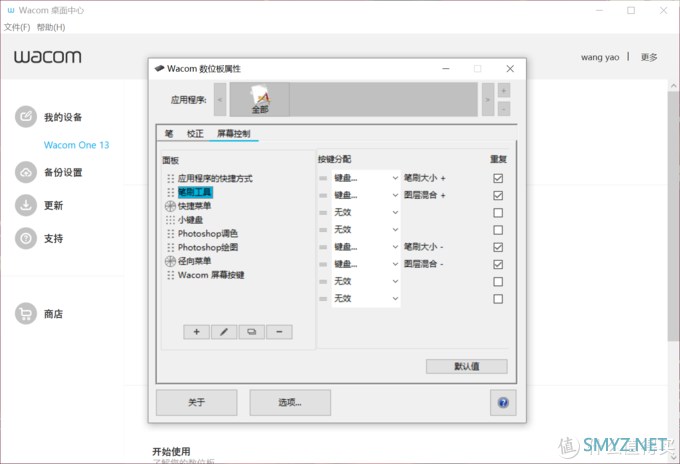Click the 快捷菜单 radial icon
680x464 pixels.
170,206
